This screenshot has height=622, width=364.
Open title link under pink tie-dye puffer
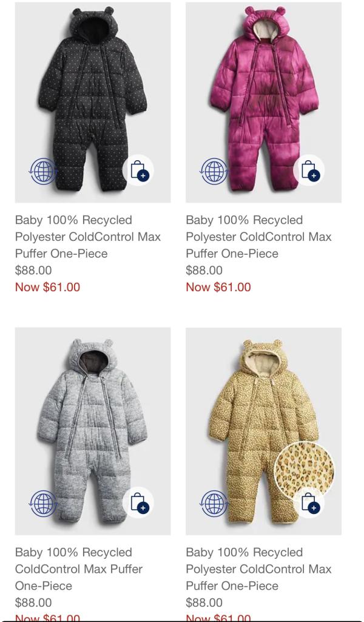pyautogui.click(x=259, y=237)
